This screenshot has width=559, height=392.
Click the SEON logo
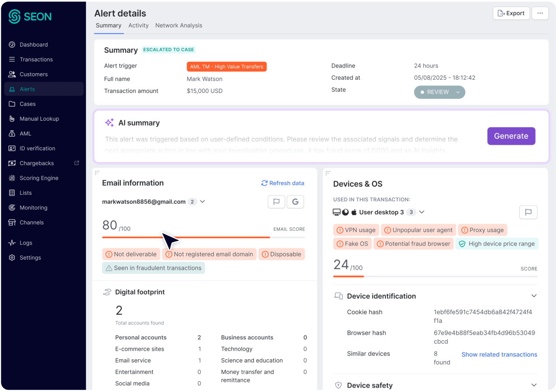click(30, 17)
